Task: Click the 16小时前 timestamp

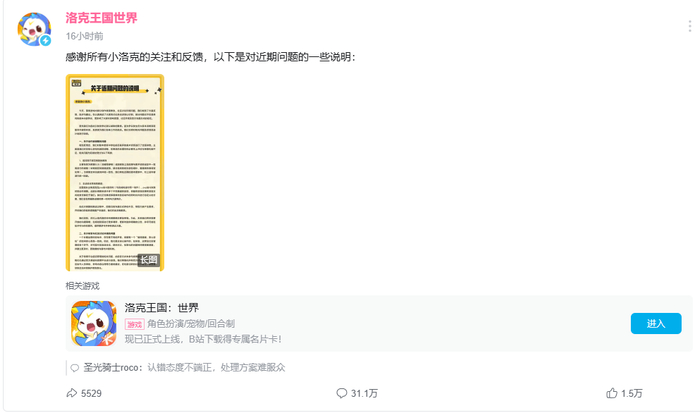Action: tap(84, 36)
